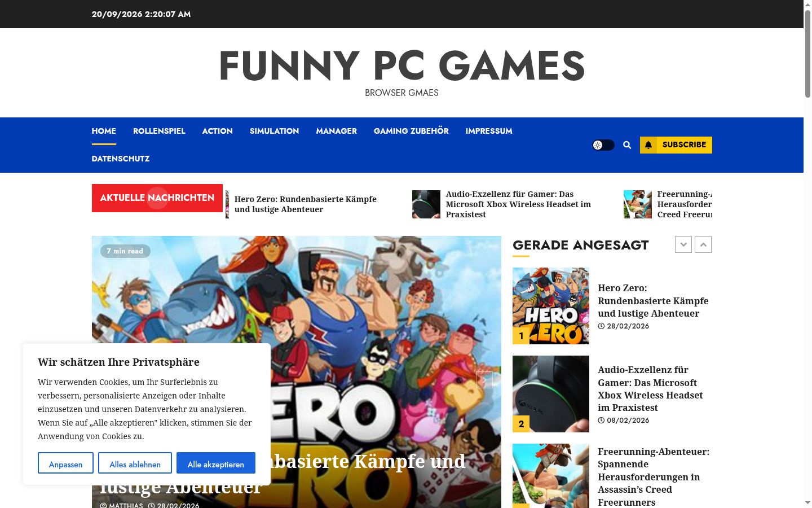The width and height of the screenshot is (812, 508).
Task: Open trending article Audio-Exzellenz für Gamer
Action: 650,388
